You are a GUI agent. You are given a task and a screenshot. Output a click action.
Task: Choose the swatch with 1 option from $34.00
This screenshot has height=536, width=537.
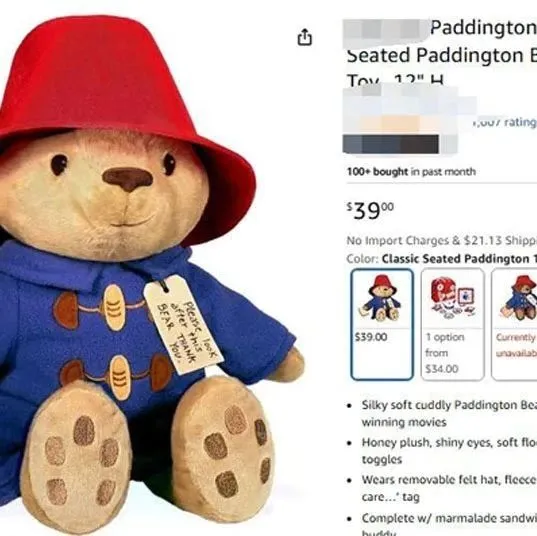452,324
